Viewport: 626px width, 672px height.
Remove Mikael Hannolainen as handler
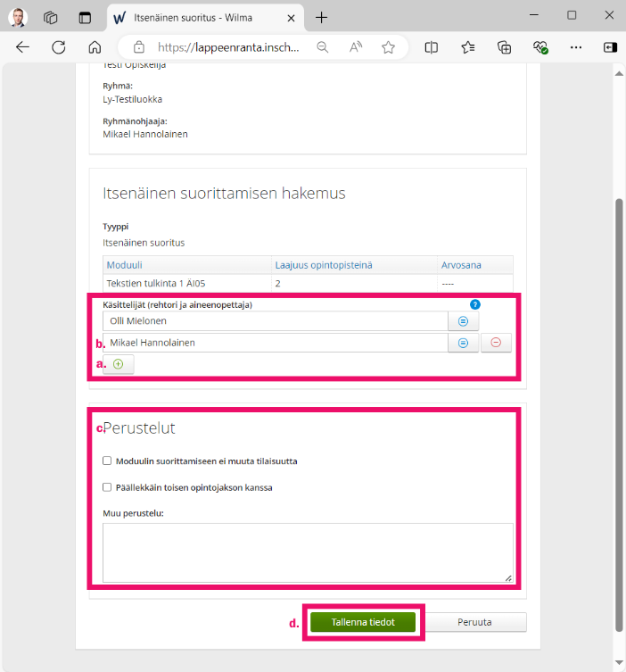(496, 343)
